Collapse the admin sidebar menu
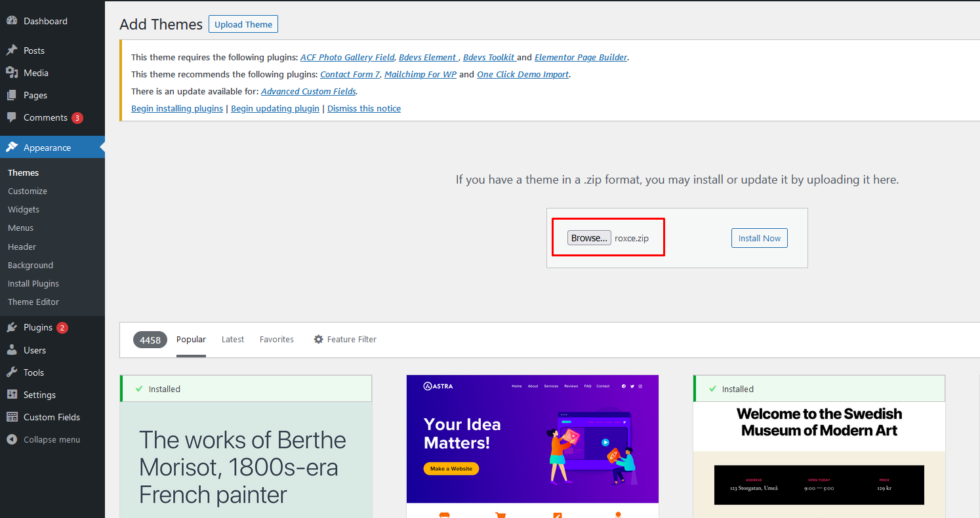 [x=52, y=439]
